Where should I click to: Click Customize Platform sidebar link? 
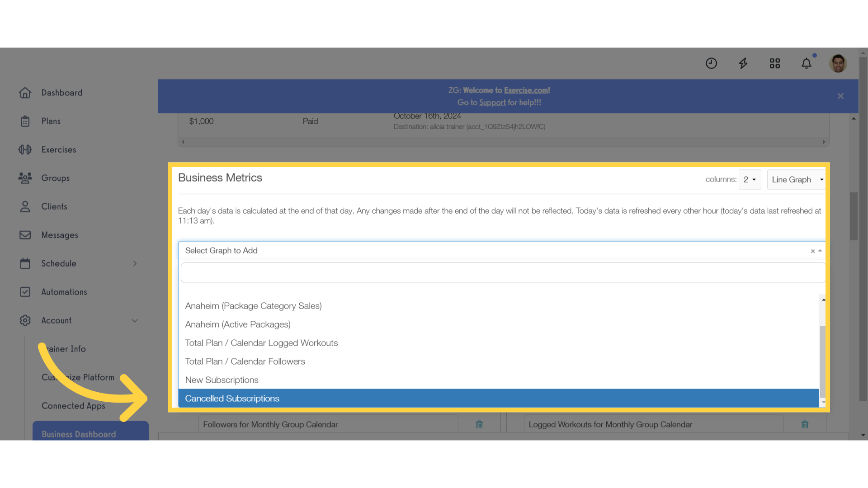(x=77, y=377)
